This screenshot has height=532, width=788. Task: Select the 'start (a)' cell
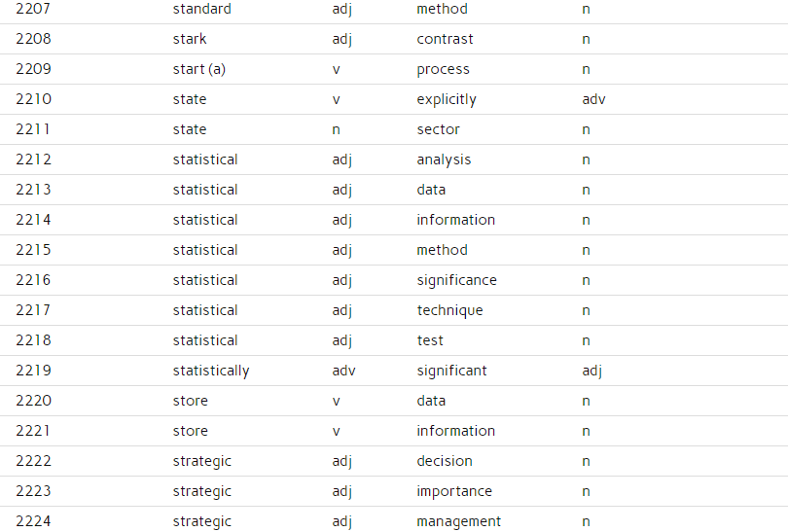(199, 69)
